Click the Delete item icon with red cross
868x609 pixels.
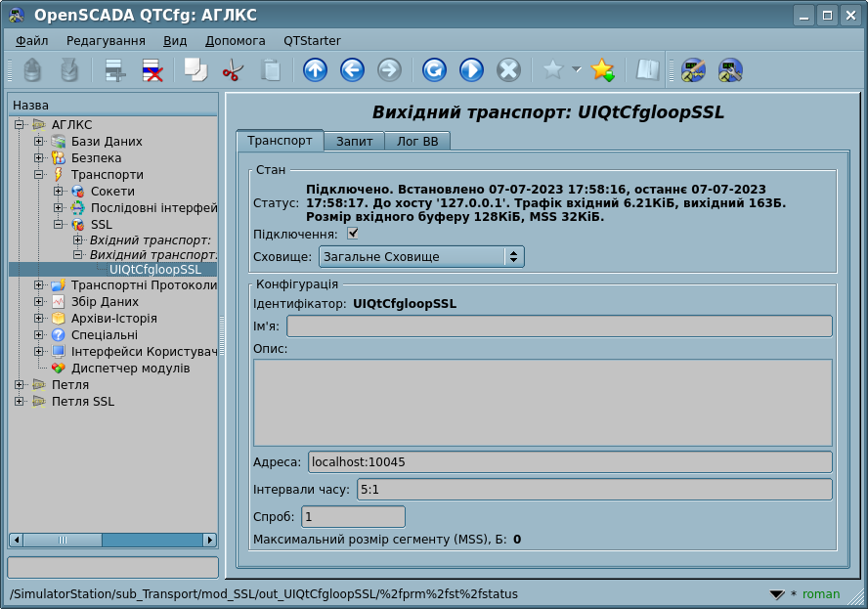(x=152, y=70)
